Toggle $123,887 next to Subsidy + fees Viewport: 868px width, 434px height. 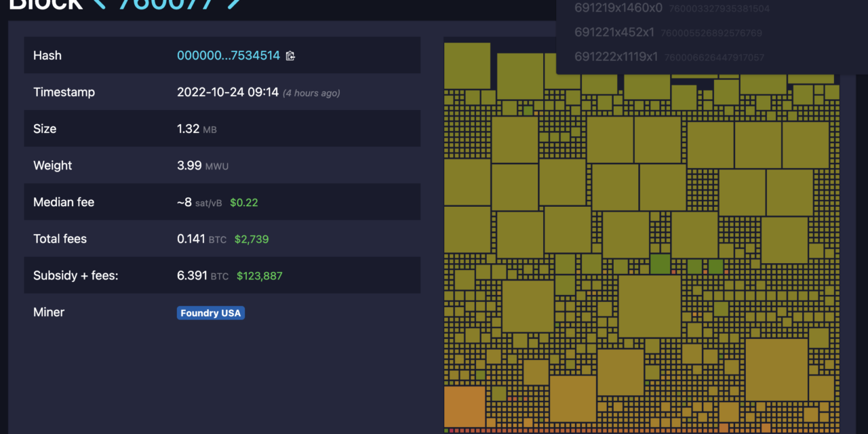tap(259, 275)
